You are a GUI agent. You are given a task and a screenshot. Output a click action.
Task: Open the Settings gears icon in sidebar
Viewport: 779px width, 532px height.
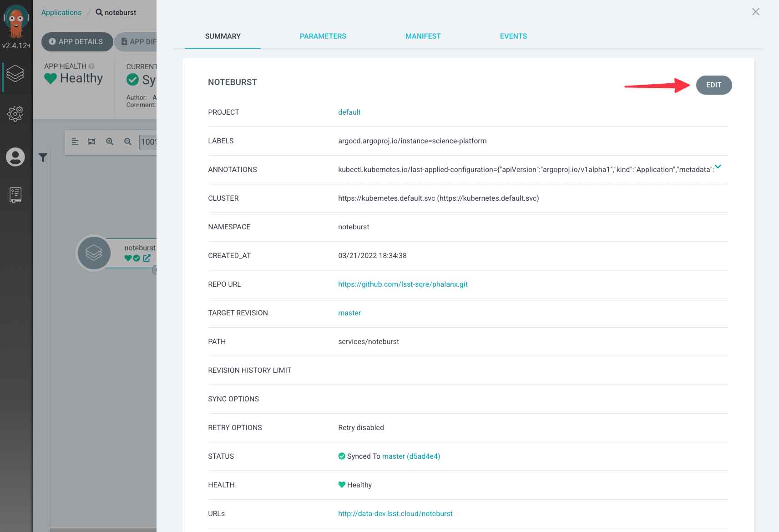tap(15, 113)
